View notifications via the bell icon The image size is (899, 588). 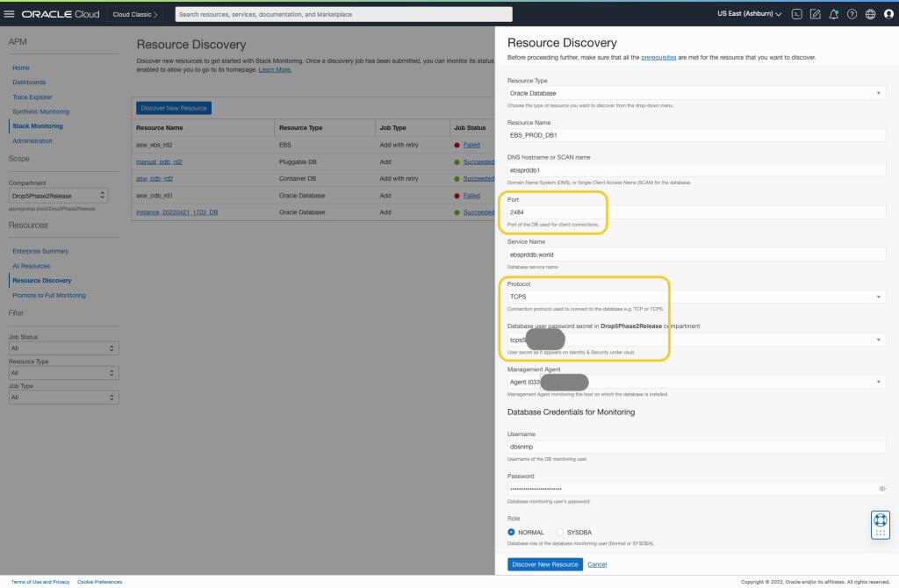833,14
